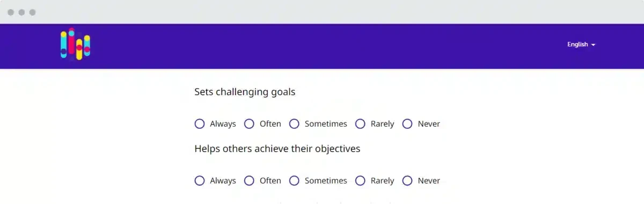Choose Often for Helps others achieve objectives
The height and width of the screenshot is (204, 644).
click(249, 181)
